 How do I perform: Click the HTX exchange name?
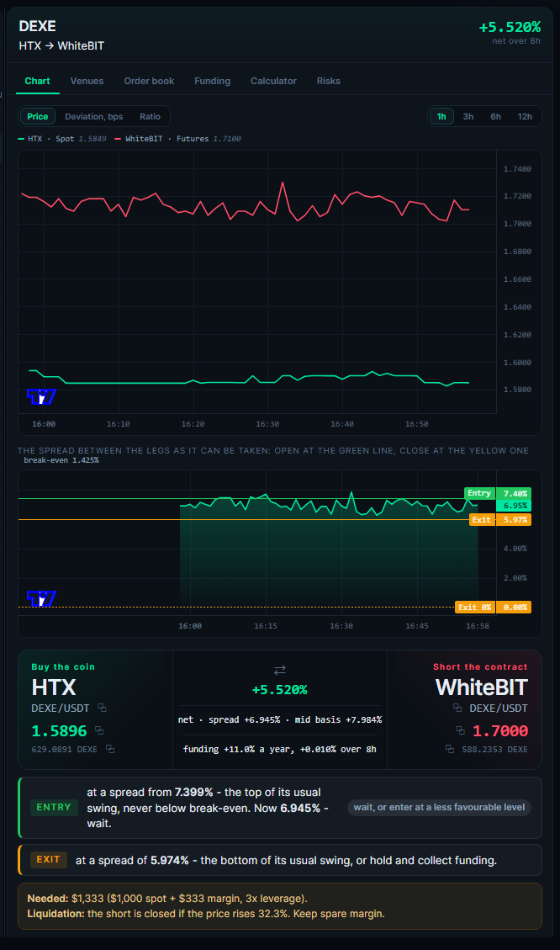coord(54,687)
